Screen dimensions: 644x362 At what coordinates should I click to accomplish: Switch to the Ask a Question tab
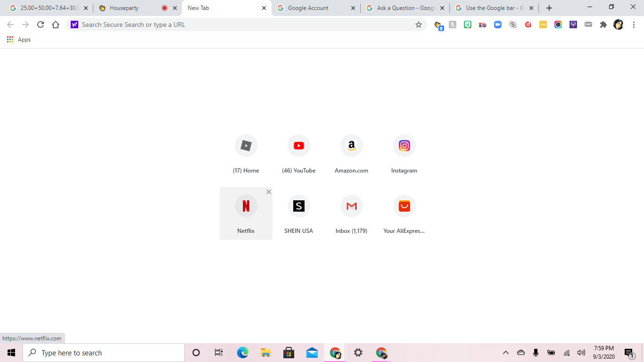(x=405, y=8)
